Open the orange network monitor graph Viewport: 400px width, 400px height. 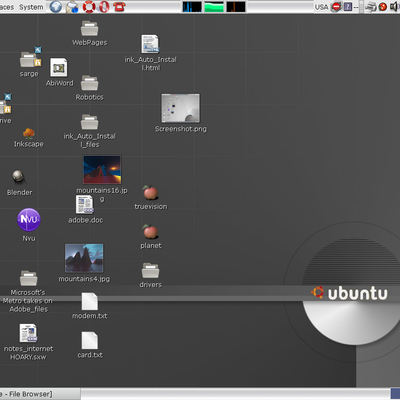236,7
